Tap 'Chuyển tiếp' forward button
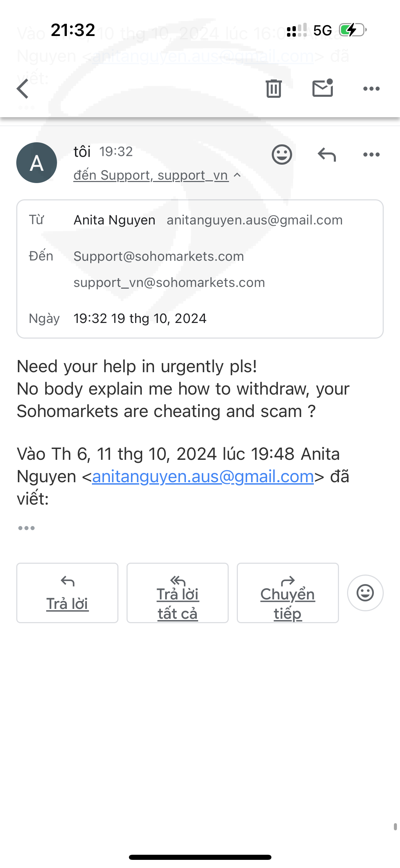400x868 pixels. (x=288, y=593)
